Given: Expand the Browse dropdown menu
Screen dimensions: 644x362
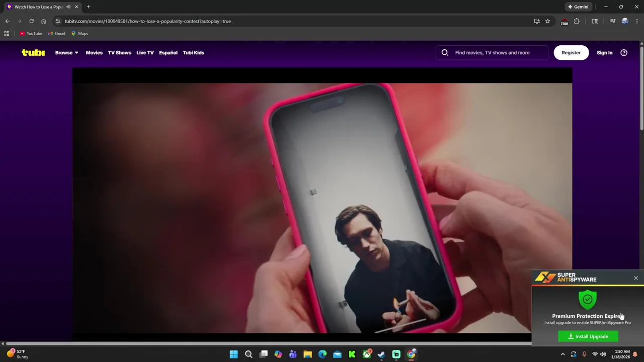Looking at the screenshot, I should (66, 52).
